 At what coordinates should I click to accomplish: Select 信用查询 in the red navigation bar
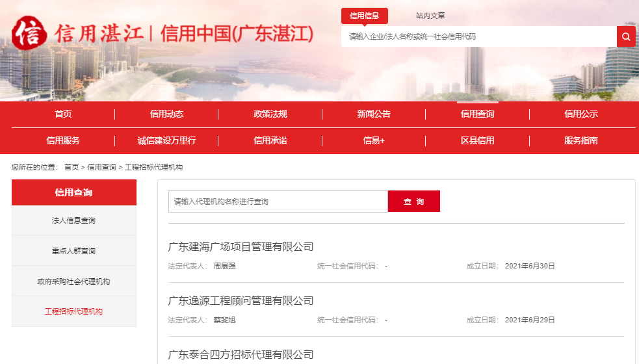(x=477, y=114)
